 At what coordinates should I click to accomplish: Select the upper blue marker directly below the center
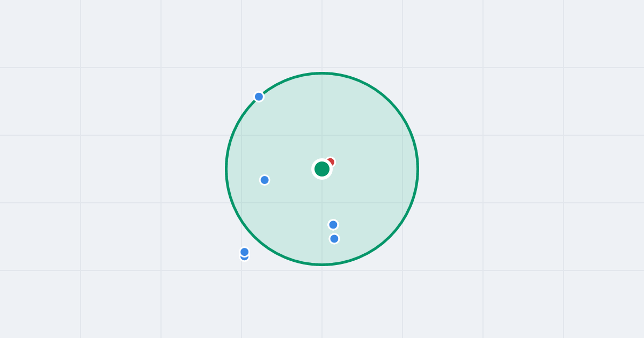point(333,225)
